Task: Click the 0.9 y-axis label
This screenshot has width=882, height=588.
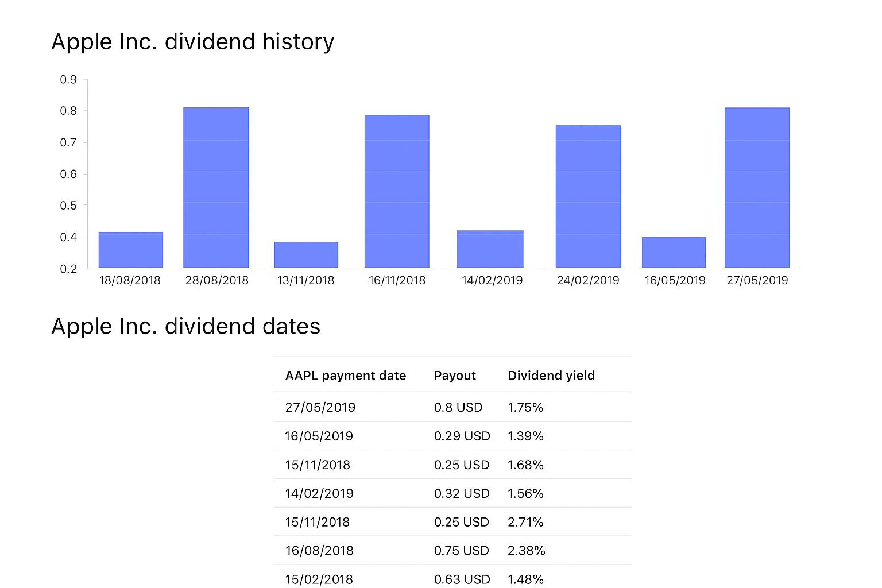Action: (68, 79)
